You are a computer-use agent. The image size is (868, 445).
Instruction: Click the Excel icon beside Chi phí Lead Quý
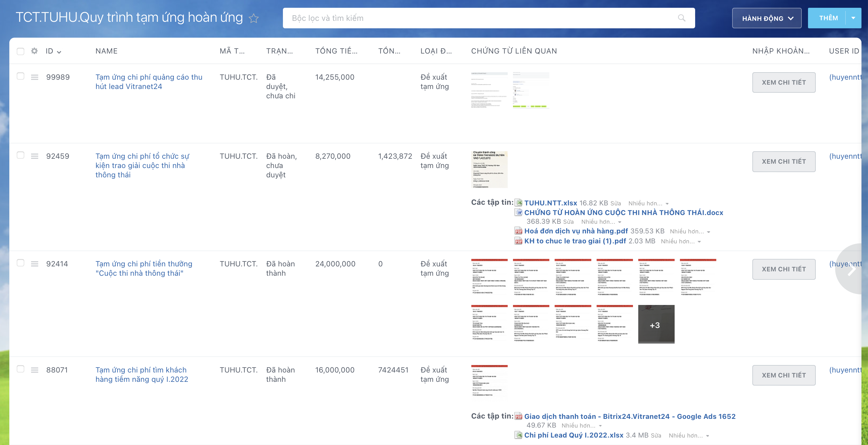518,435
